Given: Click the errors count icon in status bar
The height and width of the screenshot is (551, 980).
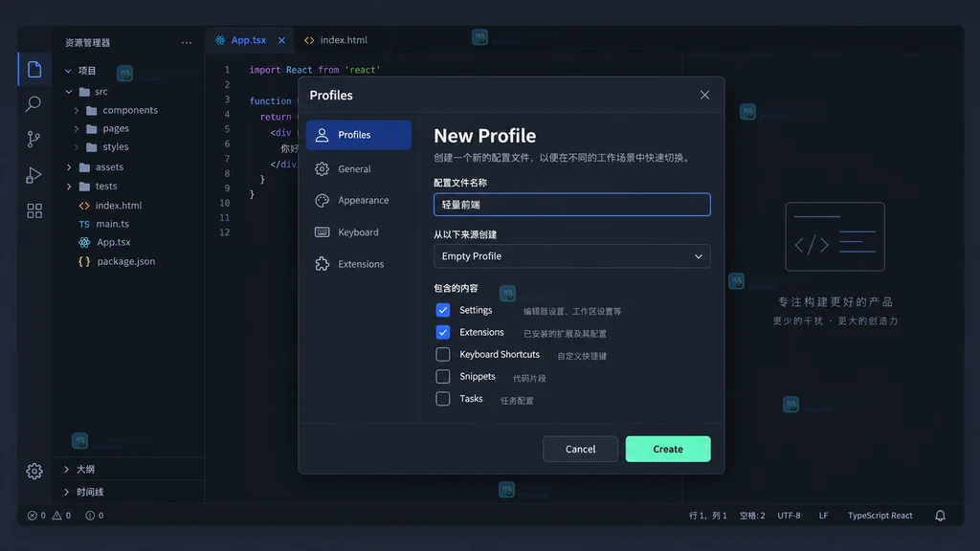Looking at the screenshot, I should tap(32, 516).
